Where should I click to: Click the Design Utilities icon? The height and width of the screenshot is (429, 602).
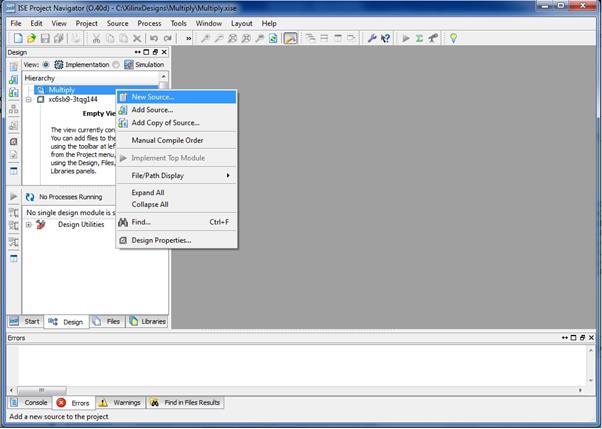click(x=41, y=224)
